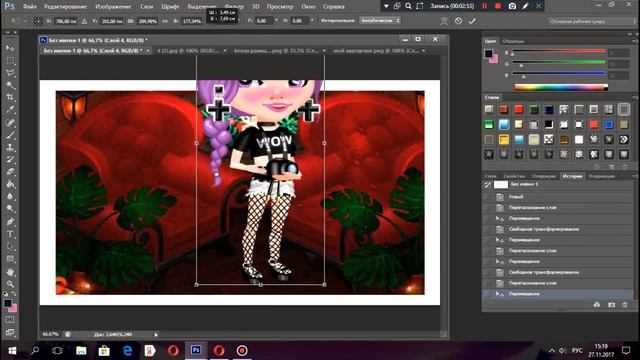
Task: Open the recorder toolbar dropdown arrow
Action: [386, 6]
